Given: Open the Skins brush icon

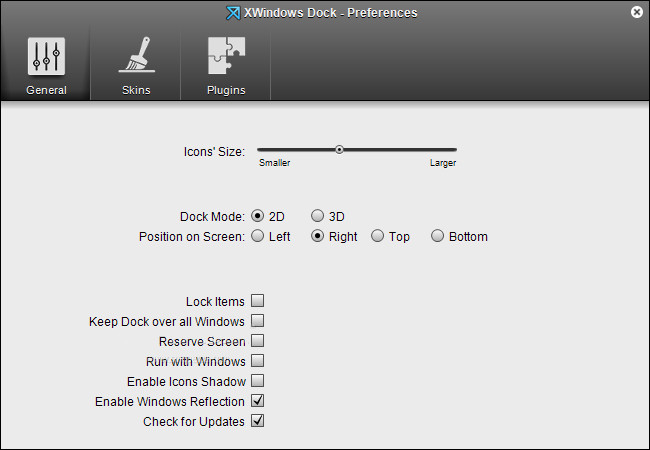Looking at the screenshot, I should coord(136,55).
